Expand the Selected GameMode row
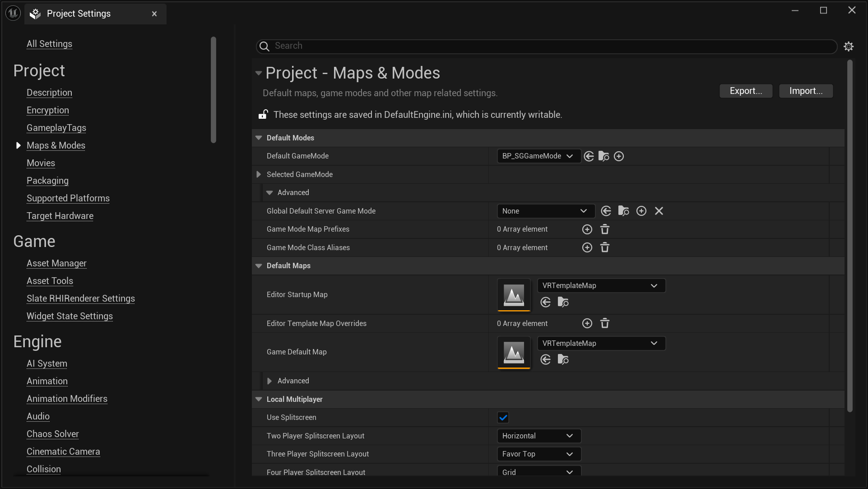Viewport: 868px width, 489px height. pyautogui.click(x=259, y=174)
